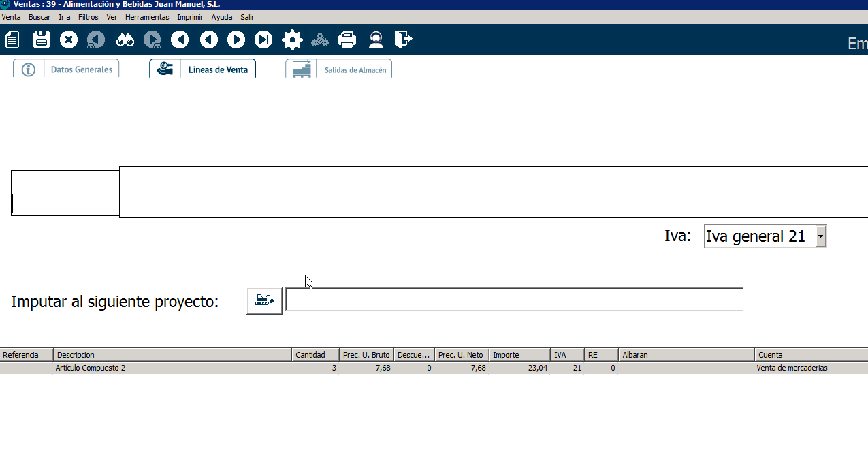Click the project name input field
The image size is (868, 457).
pos(514,300)
